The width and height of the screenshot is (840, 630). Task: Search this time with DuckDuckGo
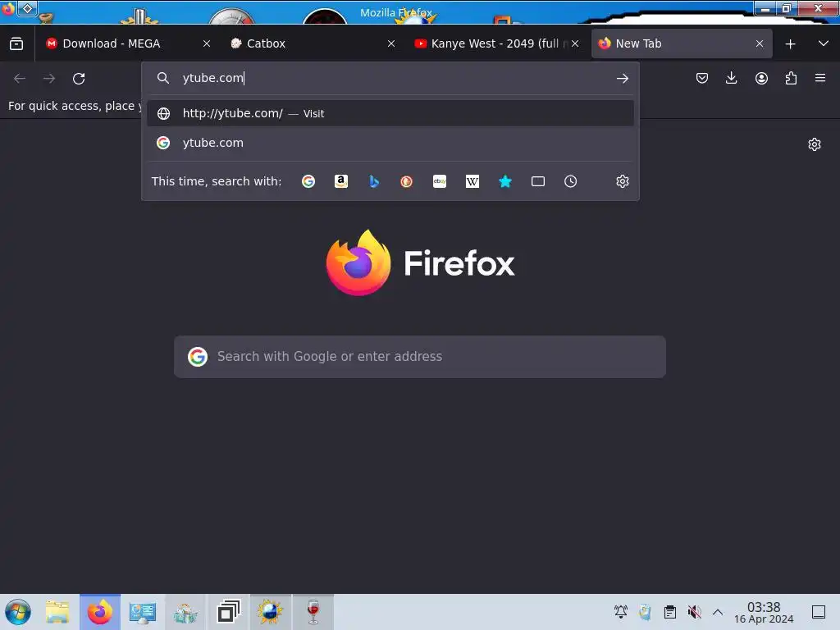pos(407,181)
